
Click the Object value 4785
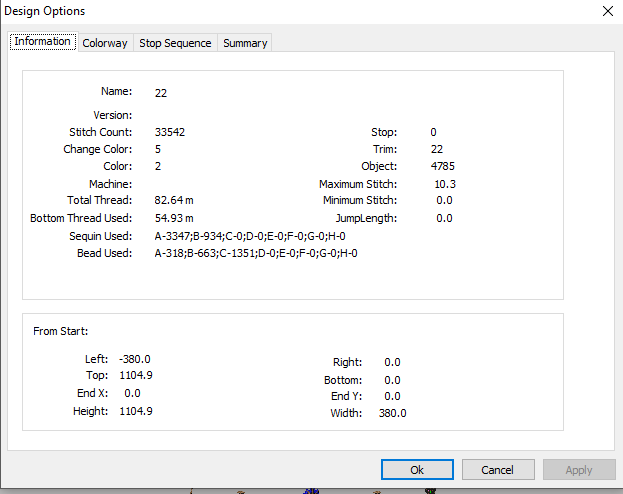443,166
